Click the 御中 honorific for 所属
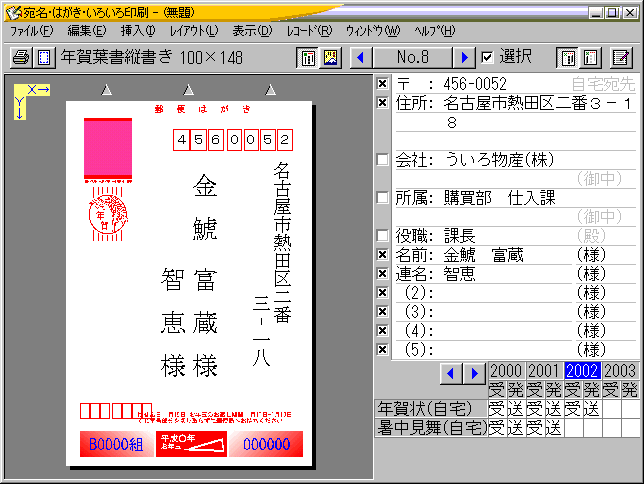644x484 pixels. (x=599, y=217)
